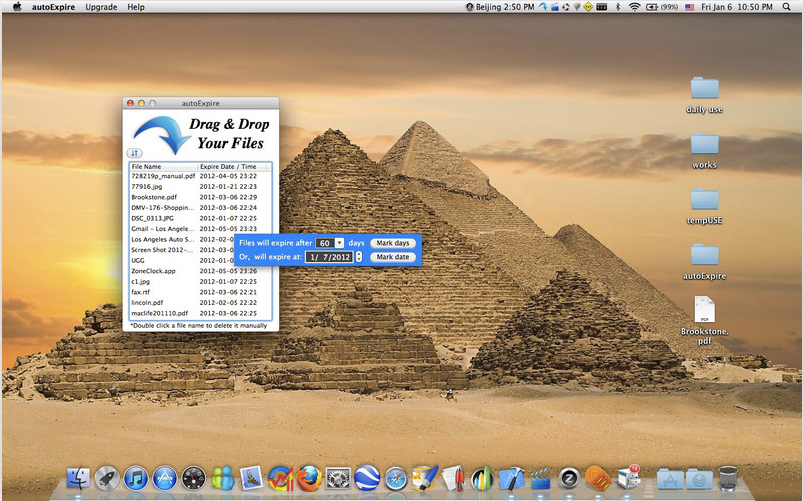Image resolution: width=803 pixels, height=501 pixels.
Task: Open the MSN Messenger people icon in dock
Action: (x=223, y=479)
